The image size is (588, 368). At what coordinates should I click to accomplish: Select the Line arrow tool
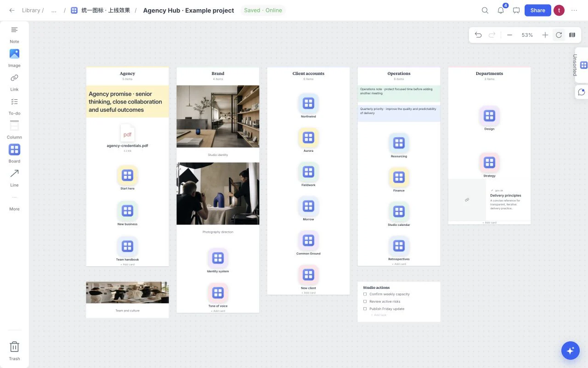click(14, 178)
